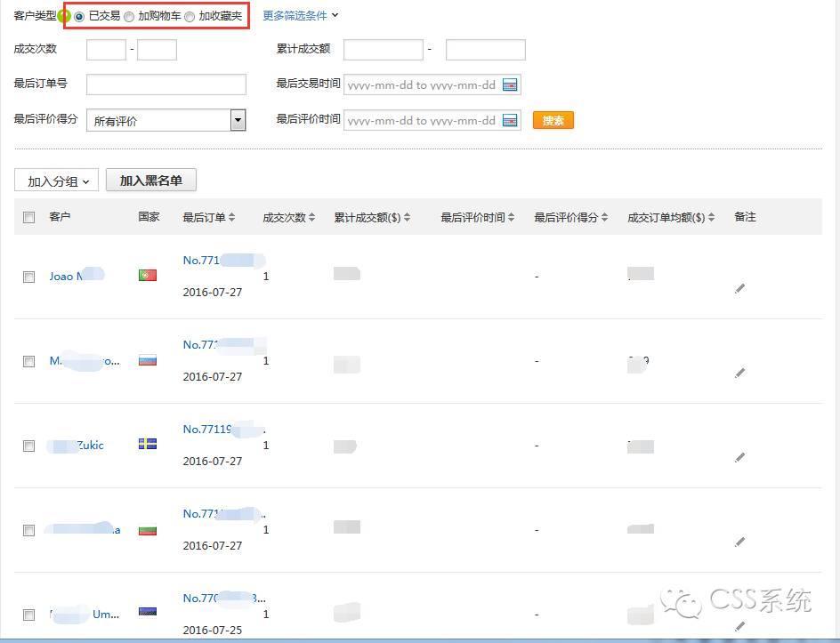The image size is (840, 643).
Task: Edit note pencil for Joao's row
Action: pyautogui.click(x=739, y=288)
